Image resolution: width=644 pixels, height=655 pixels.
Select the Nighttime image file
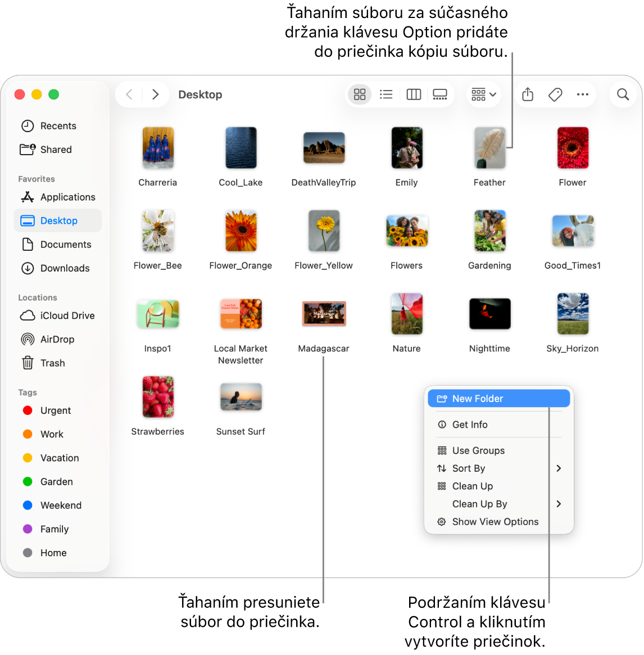point(490,314)
